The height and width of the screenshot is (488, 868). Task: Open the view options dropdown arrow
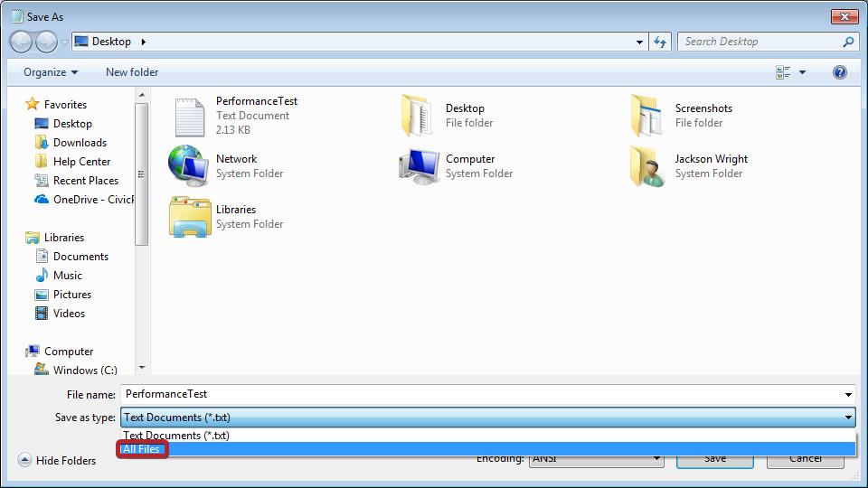pyautogui.click(x=802, y=72)
